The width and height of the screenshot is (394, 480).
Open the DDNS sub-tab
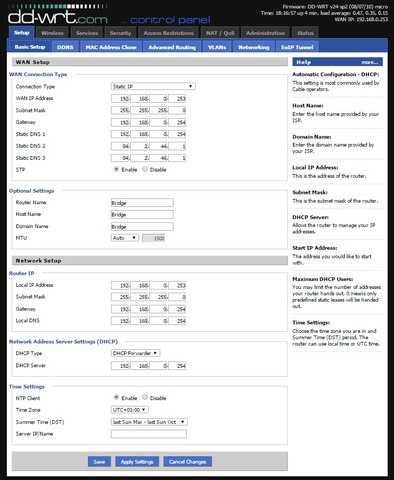point(65,47)
